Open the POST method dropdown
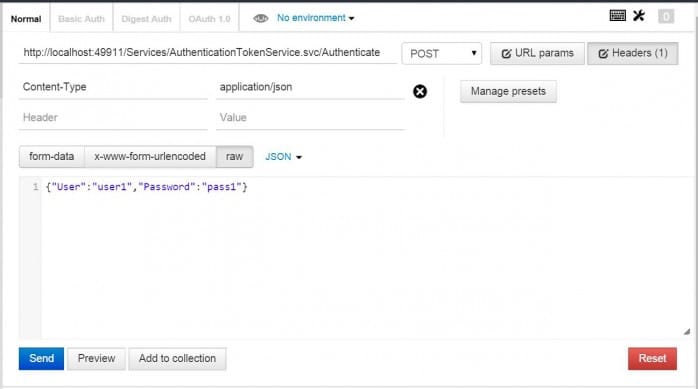Image resolution: width=698 pixels, height=389 pixels. (442, 53)
